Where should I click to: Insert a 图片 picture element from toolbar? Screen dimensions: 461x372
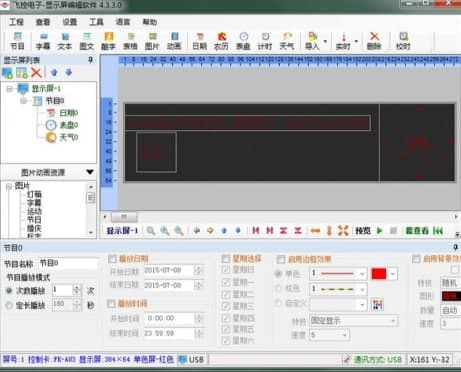click(152, 41)
